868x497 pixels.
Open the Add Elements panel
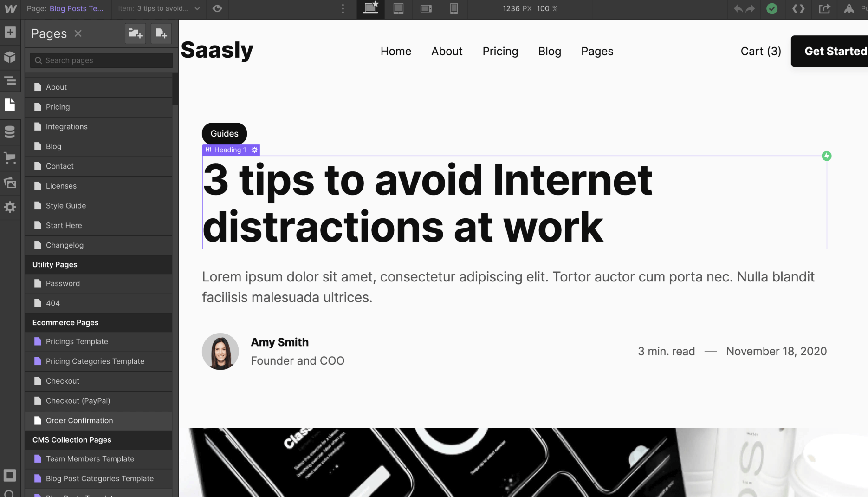tap(10, 33)
